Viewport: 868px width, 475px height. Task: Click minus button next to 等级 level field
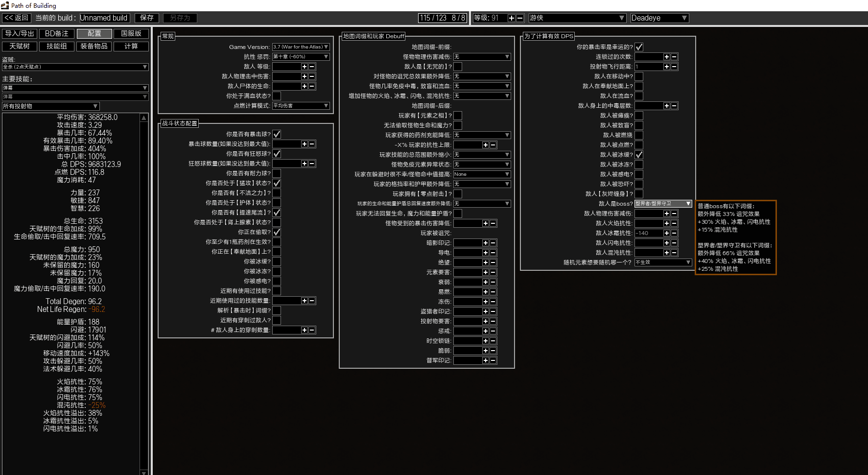pos(520,18)
